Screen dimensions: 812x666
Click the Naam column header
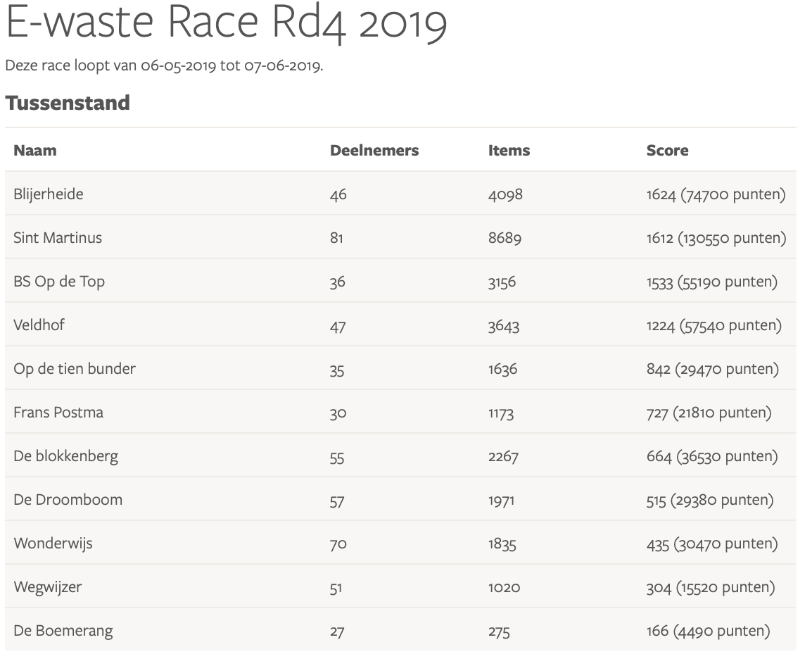tap(35, 150)
